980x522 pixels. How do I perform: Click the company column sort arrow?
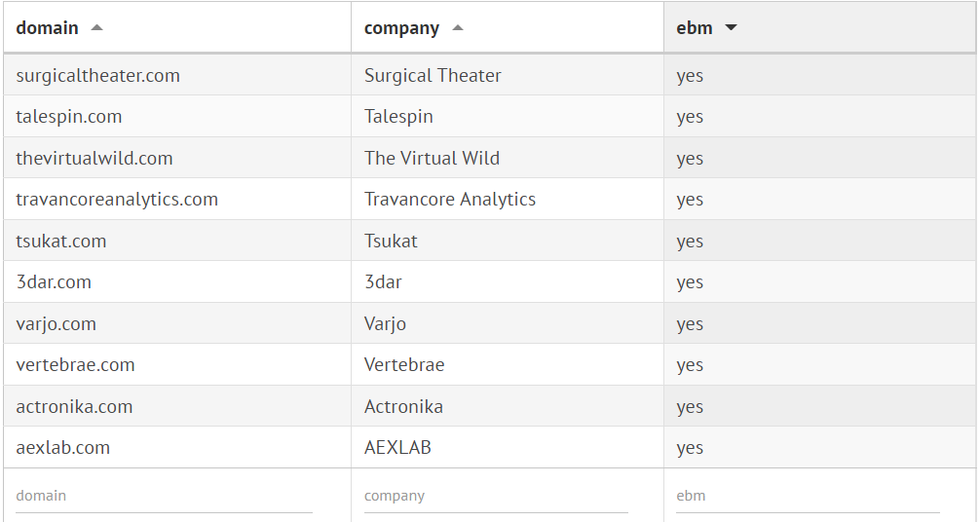458,28
